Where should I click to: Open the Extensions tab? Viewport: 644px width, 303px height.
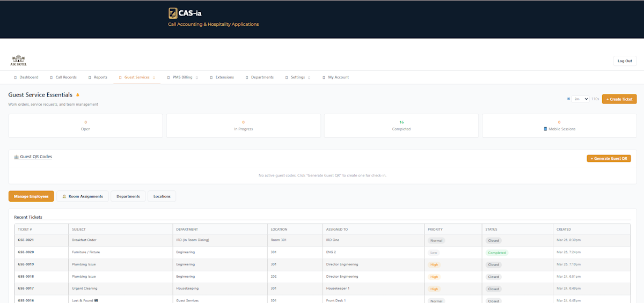tap(222, 77)
